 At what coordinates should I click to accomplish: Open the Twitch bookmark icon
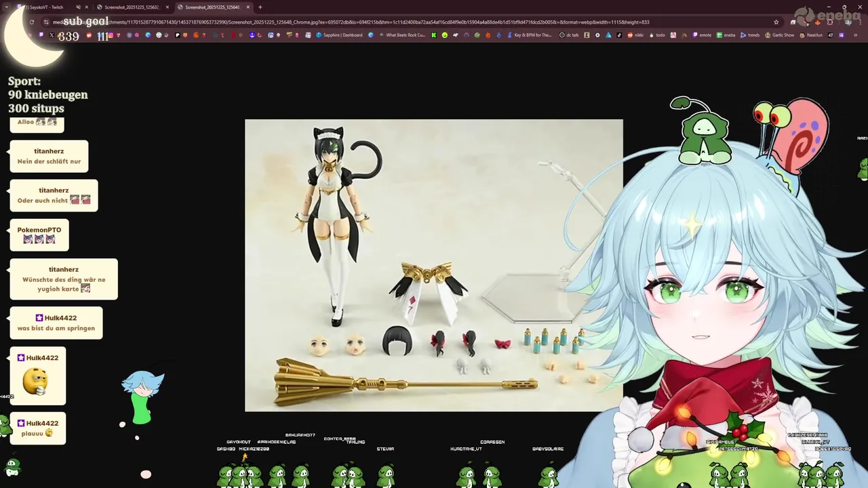coord(41,35)
